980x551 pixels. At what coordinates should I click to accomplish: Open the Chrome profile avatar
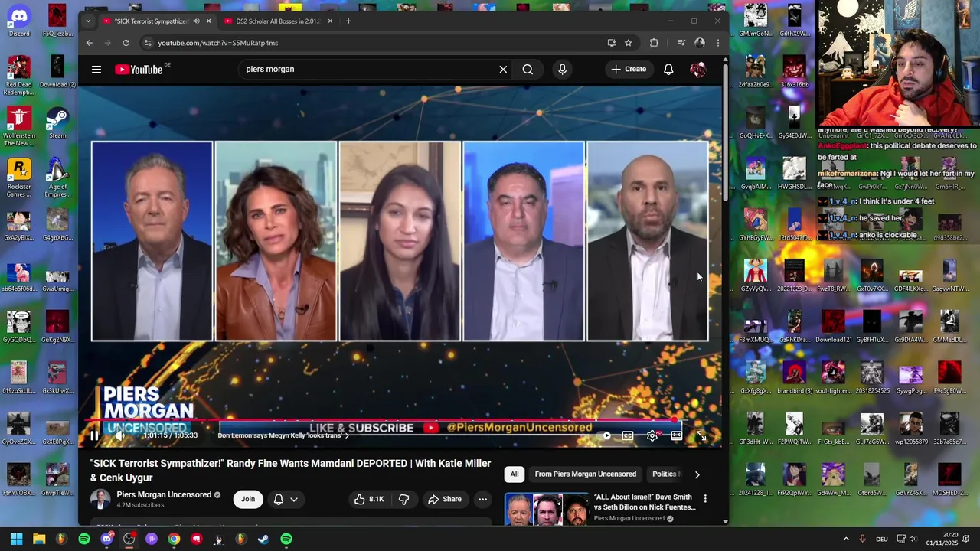[699, 43]
